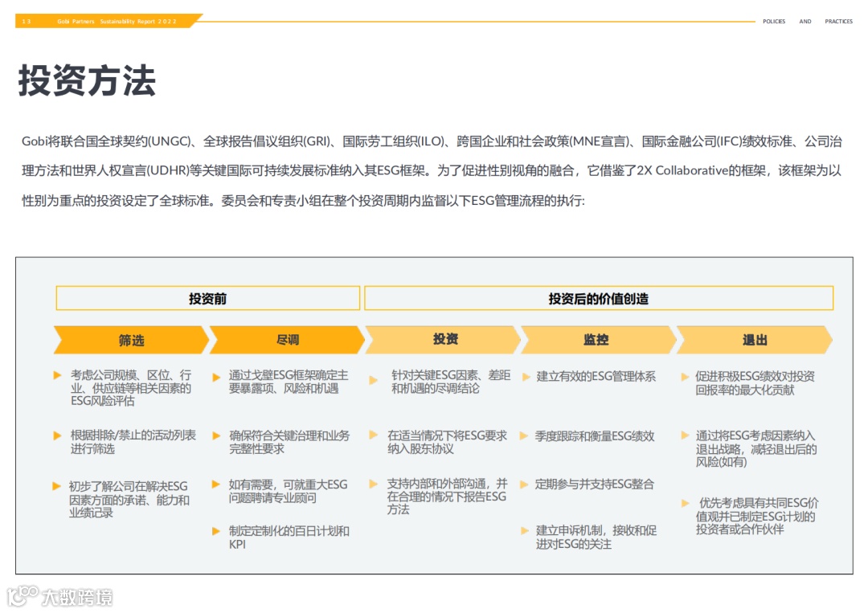
Task: Click the 监控 arrow stage
Action: [x=599, y=340]
